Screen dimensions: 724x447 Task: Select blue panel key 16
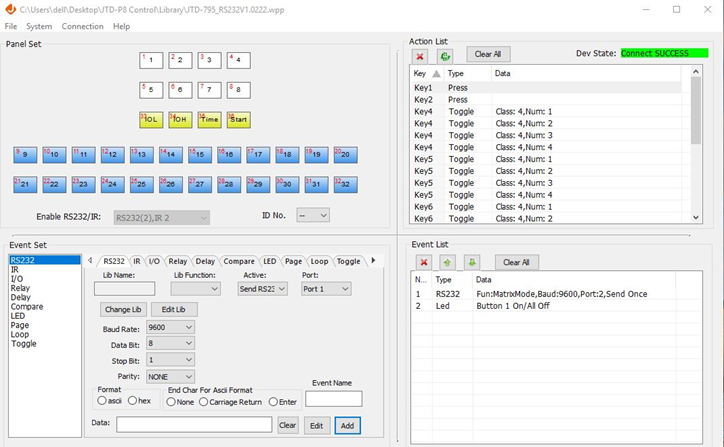229,155
